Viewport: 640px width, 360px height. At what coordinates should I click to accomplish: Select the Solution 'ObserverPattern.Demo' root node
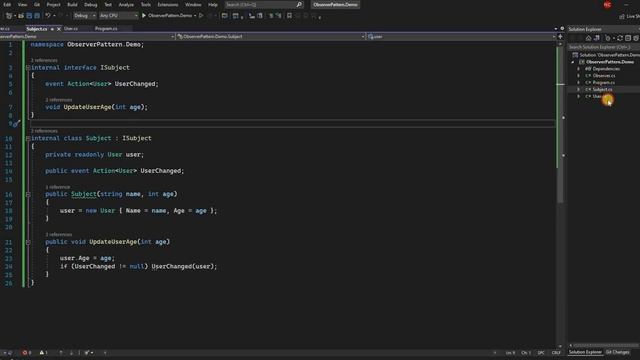tap(609, 55)
